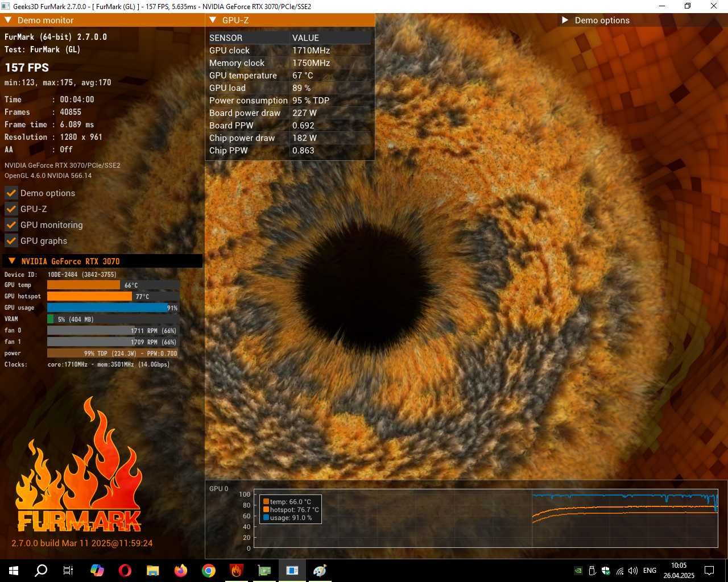Click the VRAM 5% (404 MB) bar
This screenshot has height=582, width=728.
(x=113, y=319)
